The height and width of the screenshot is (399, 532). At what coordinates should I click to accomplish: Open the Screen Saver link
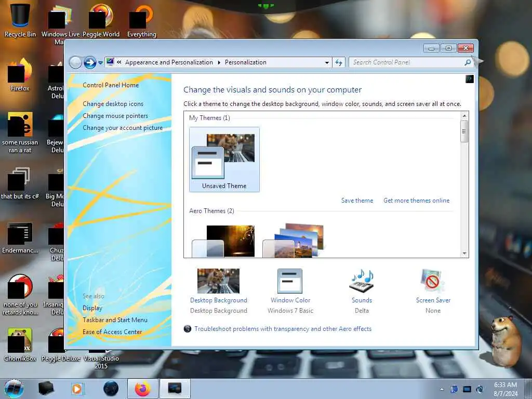(433, 300)
